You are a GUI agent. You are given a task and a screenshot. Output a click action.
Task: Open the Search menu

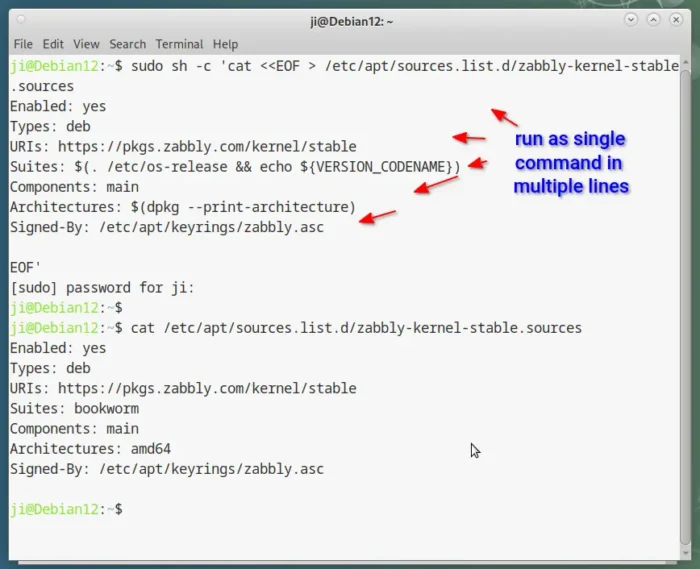coord(127,44)
